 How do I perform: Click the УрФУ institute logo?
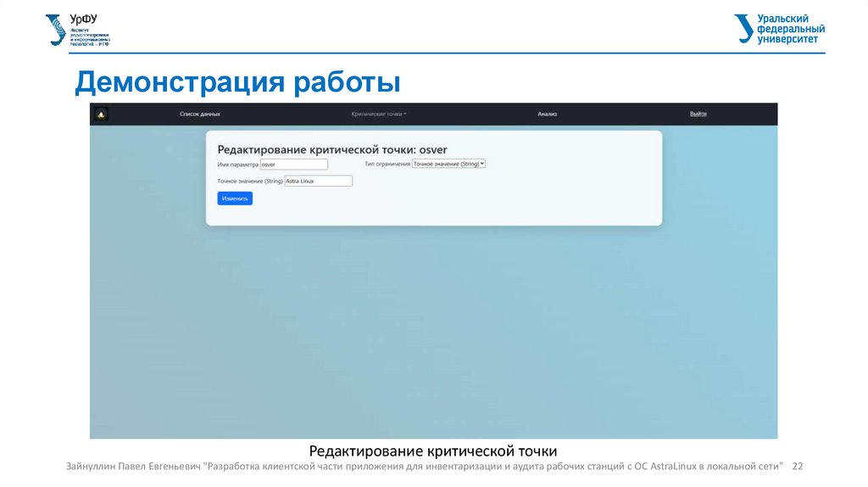(77, 30)
